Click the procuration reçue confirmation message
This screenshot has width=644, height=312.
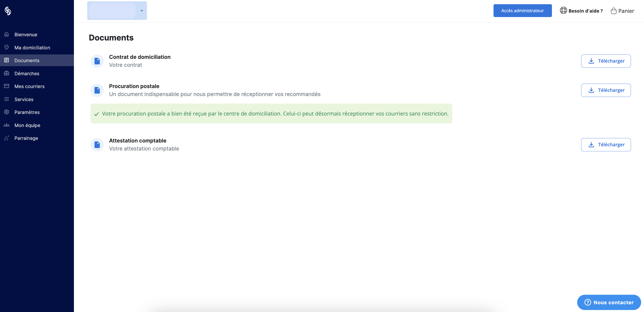(271, 114)
